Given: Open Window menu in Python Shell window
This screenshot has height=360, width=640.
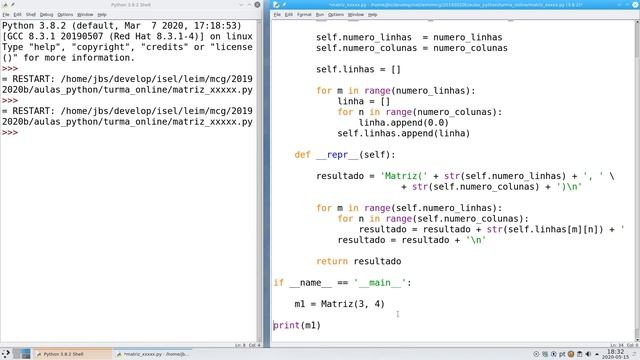Looking at the screenshot, I should click(85, 15).
